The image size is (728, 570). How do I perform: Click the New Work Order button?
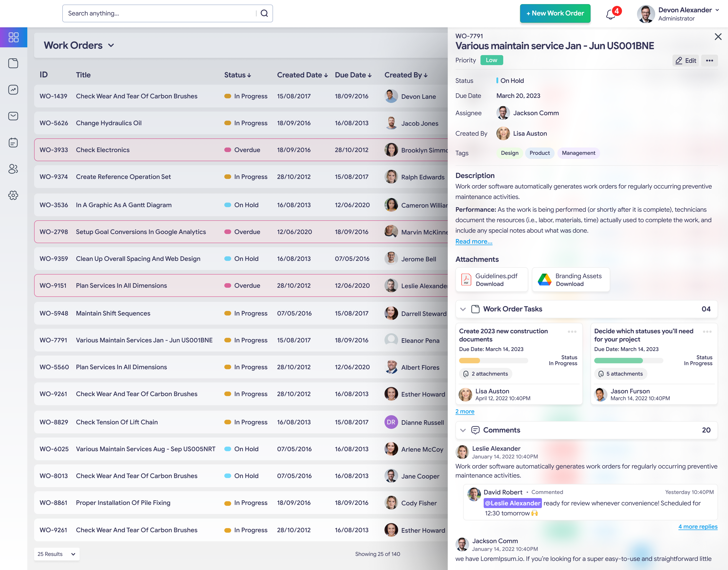click(555, 13)
